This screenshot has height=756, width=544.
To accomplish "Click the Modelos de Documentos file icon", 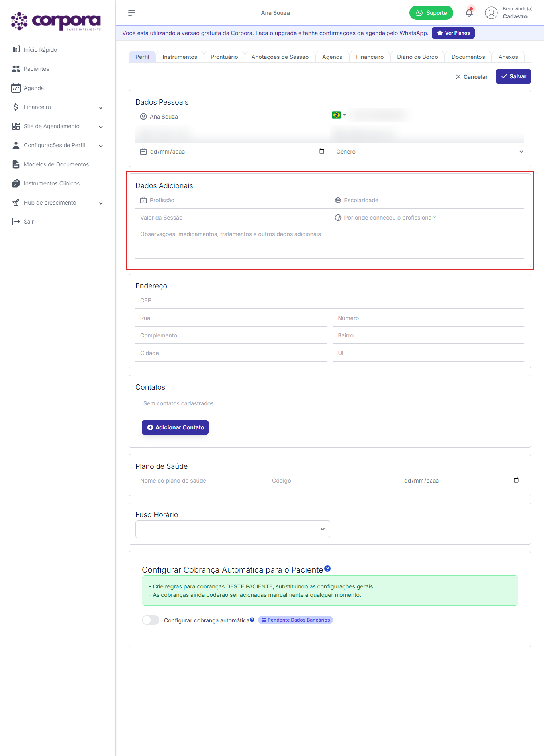I will [16, 164].
